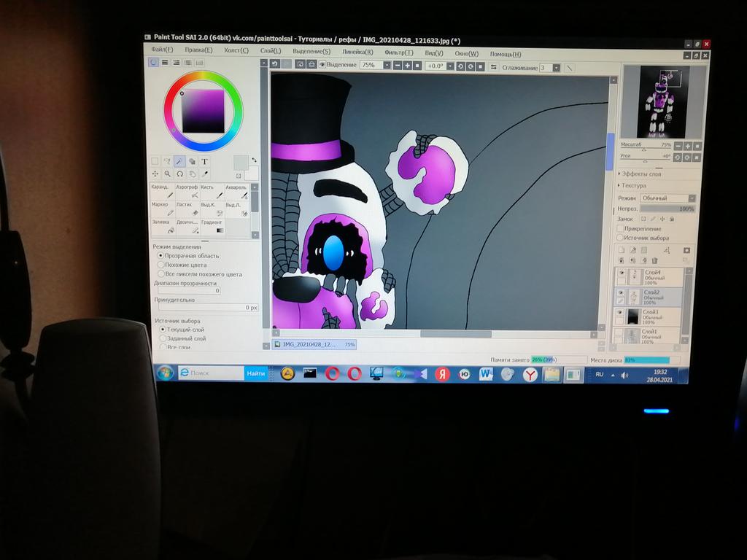Pick the Выд.Л. selection eraser tool
Screen dimensions: 747x560
coord(237,209)
